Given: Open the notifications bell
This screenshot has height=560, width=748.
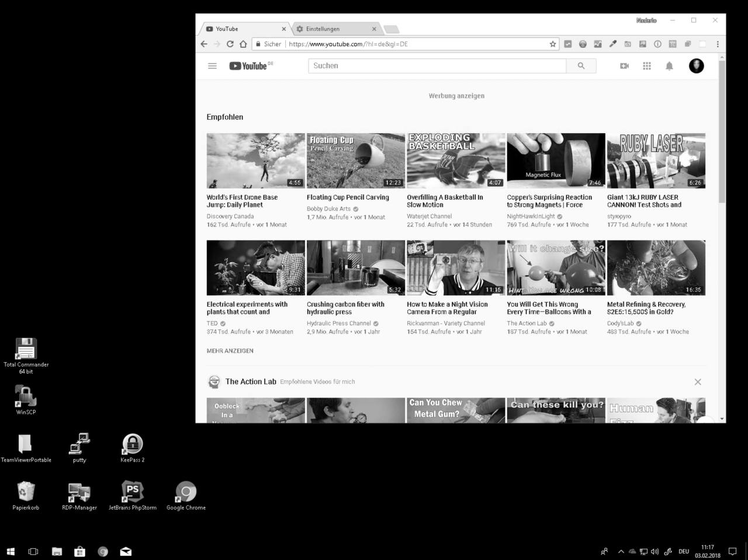Looking at the screenshot, I should point(669,66).
